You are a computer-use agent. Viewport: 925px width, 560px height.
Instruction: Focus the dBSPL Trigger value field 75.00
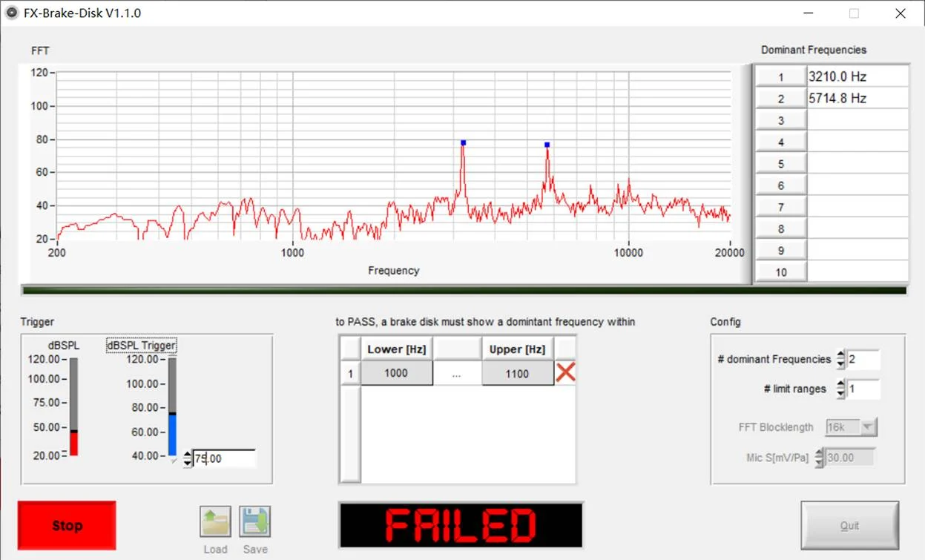pos(224,458)
